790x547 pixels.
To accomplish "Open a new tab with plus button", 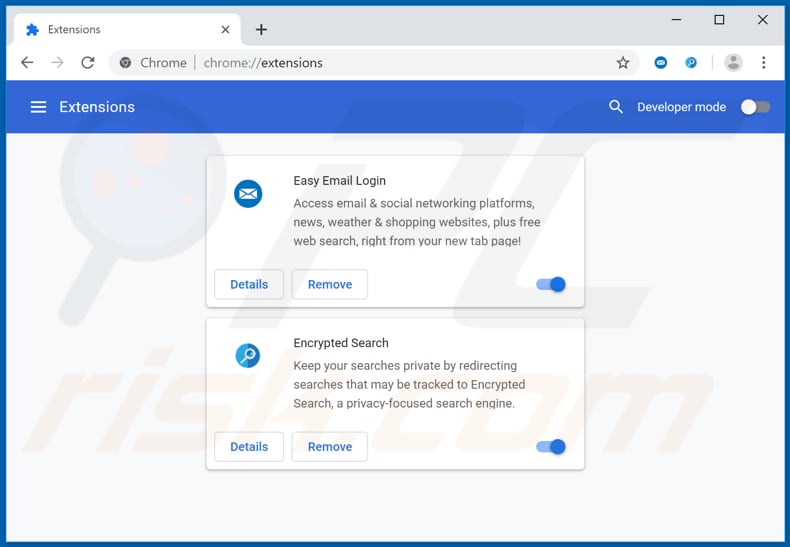I will (x=261, y=30).
